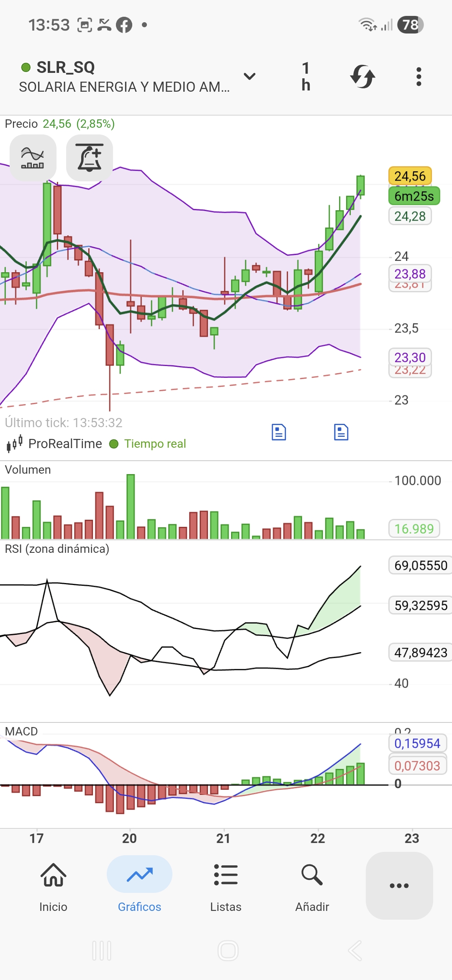
Task: Select the RSI (zona dinámica) panel title
Action: click(57, 549)
